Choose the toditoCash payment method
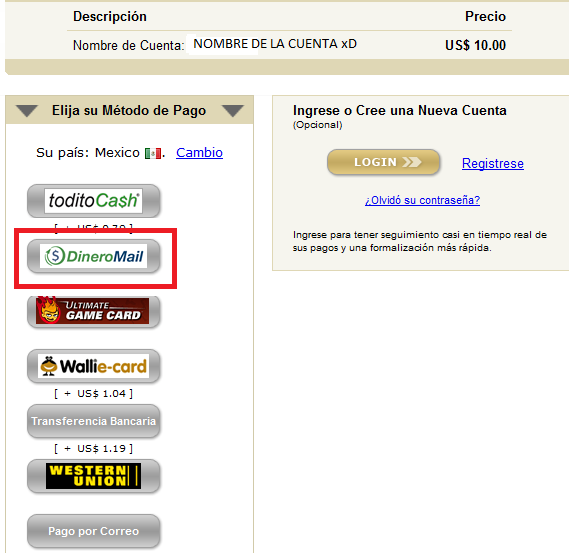 tap(94, 201)
